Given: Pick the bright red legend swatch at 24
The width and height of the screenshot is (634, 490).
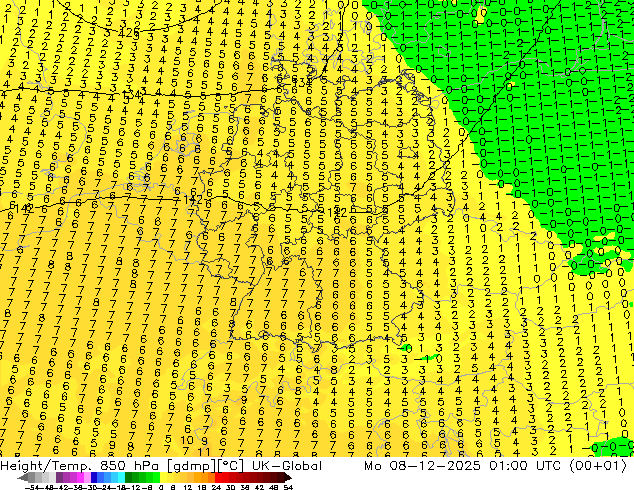Looking at the screenshot, I should point(218,478).
